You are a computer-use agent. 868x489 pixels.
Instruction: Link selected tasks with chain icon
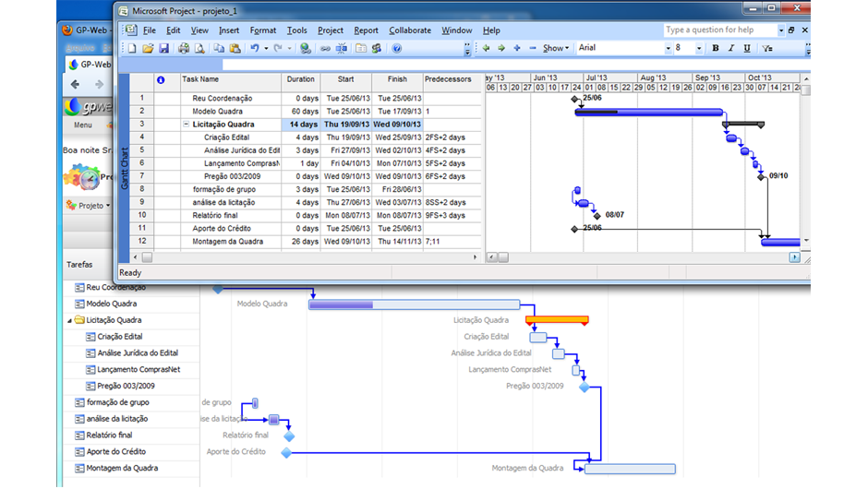coord(325,49)
